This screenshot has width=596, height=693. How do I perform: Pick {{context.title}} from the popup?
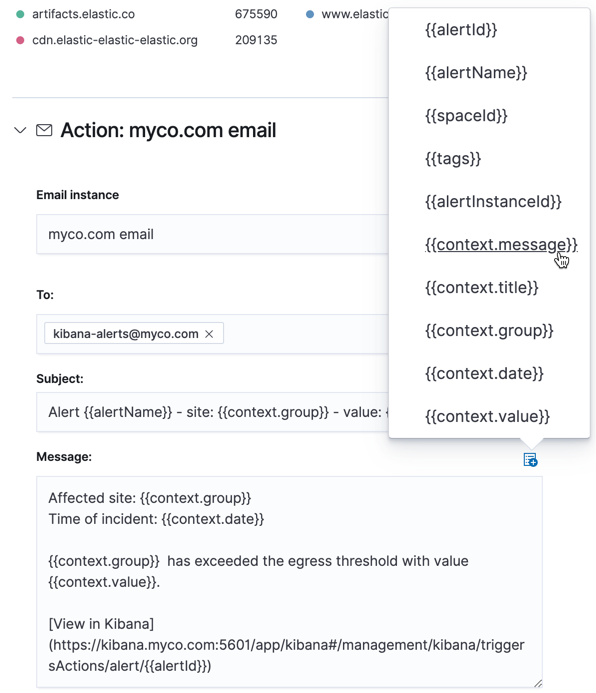pyautogui.click(x=482, y=287)
